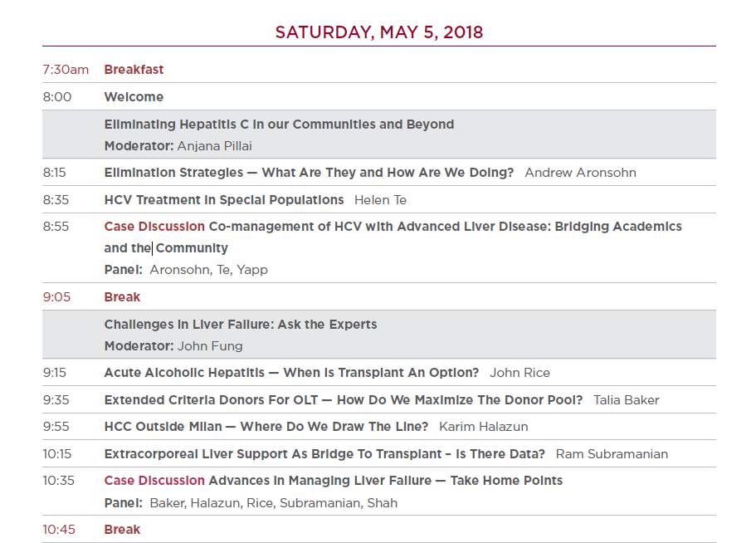Click the panel list Aronsohn, Te, Yapp
Image resolution: width=756 pixels, height=543 pixels.
208,270
